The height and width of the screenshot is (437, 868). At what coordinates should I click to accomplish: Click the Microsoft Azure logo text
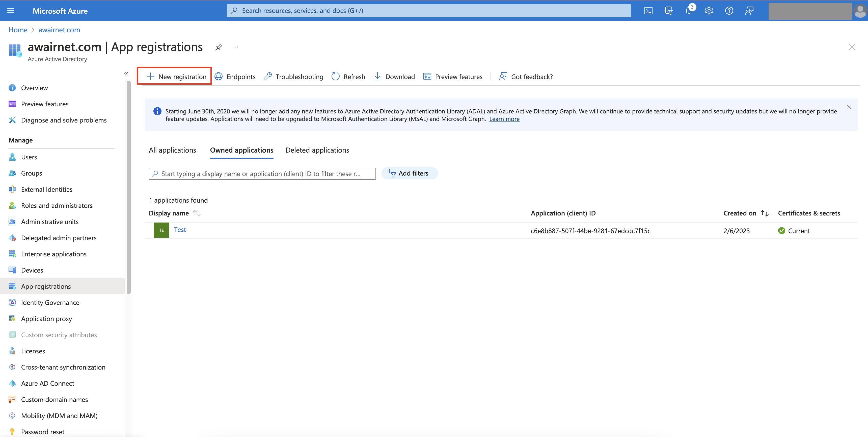click(60, 11)
